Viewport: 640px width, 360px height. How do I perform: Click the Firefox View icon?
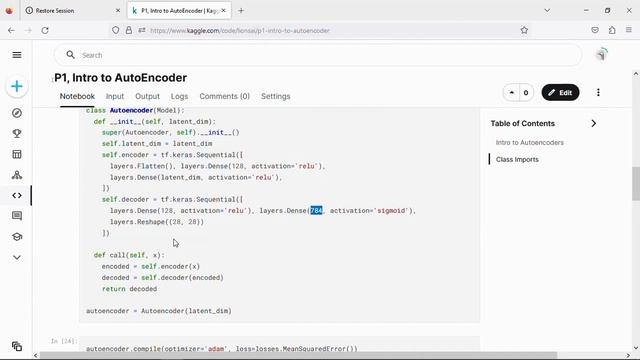coord(9,11)
